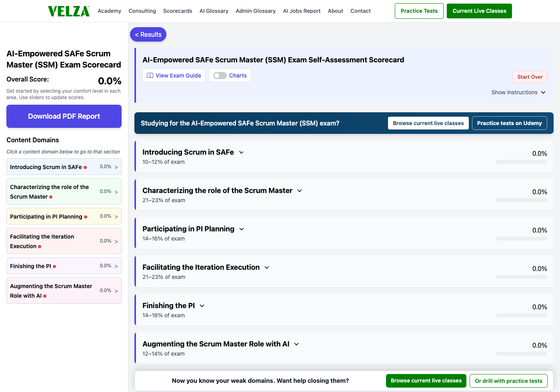
Task: Click the Current Live Classes button
Action: [479, 11]
